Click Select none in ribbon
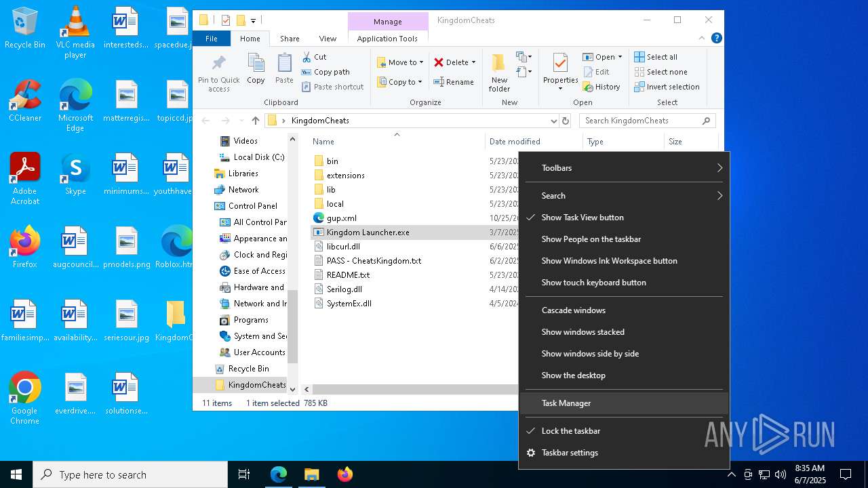The width and height of the screenshot is (868, 488). pos(660,72)
